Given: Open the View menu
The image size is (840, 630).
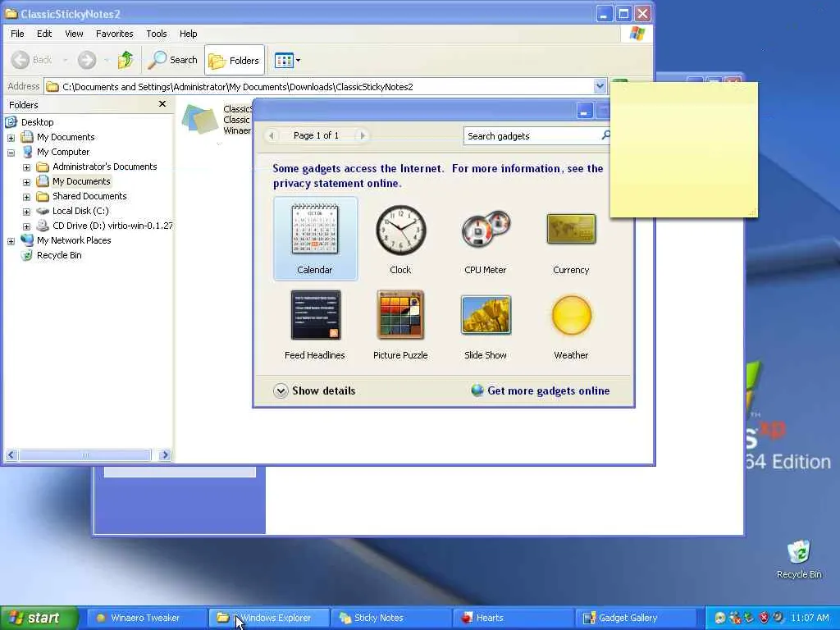Looking at the screenshot, I should [74, 33].
